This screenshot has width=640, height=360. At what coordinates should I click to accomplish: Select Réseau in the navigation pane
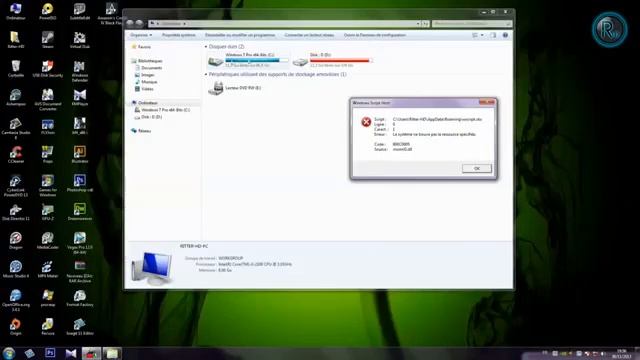(141, 131)
